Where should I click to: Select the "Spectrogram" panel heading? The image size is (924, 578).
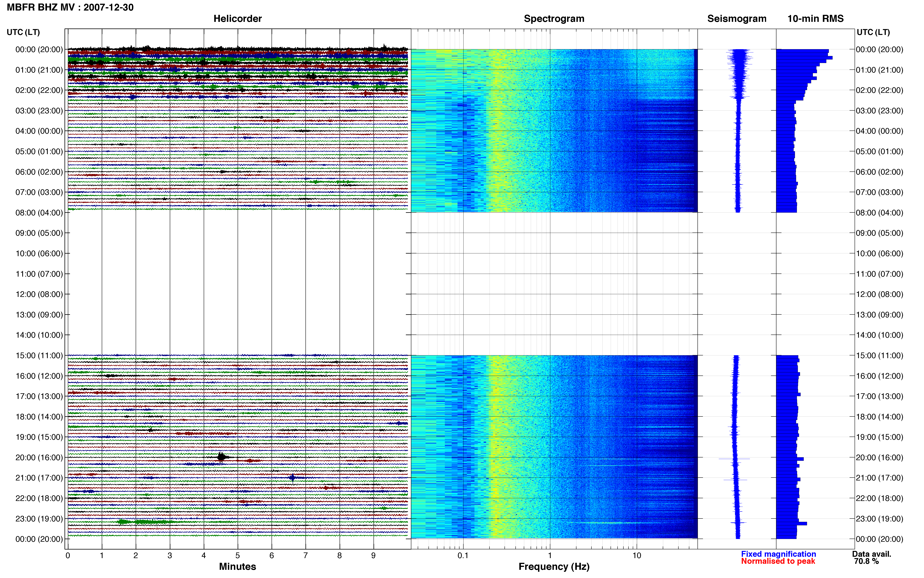pos(554,19)
